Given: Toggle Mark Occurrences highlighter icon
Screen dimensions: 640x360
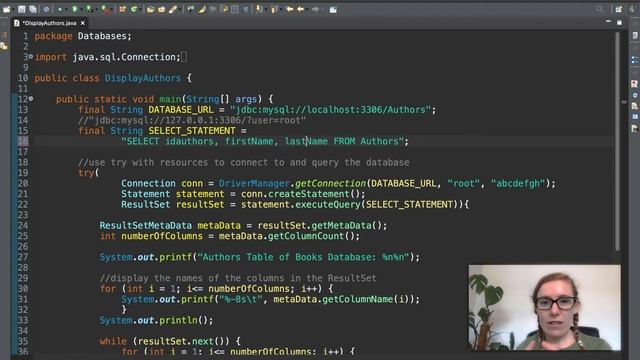Looking at the screenshot, I should click(202, 9).
